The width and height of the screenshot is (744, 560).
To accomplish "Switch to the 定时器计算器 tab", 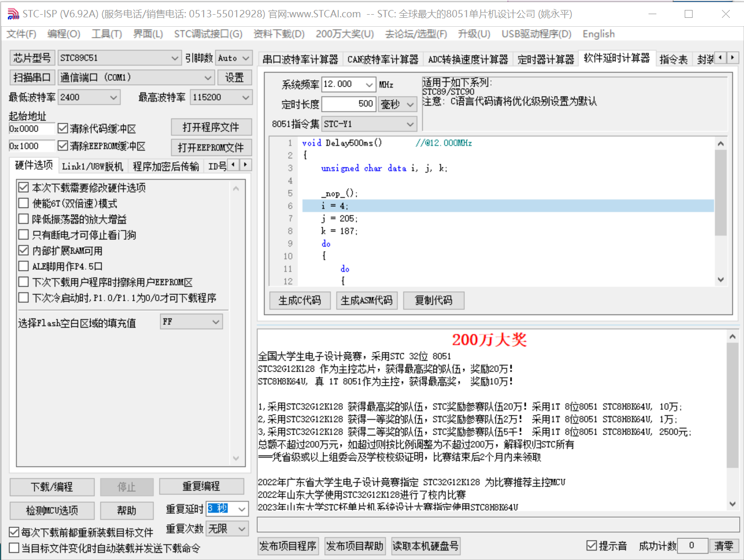I will point(546,58).
